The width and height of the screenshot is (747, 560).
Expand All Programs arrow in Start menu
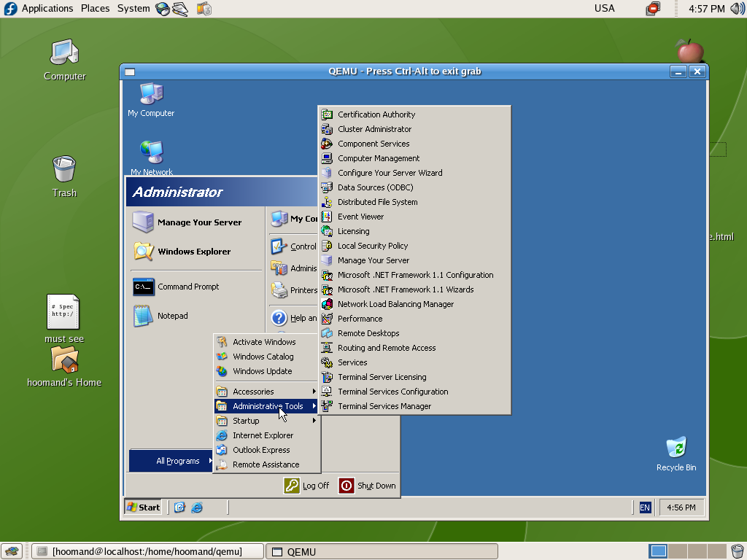click(210, 461)
